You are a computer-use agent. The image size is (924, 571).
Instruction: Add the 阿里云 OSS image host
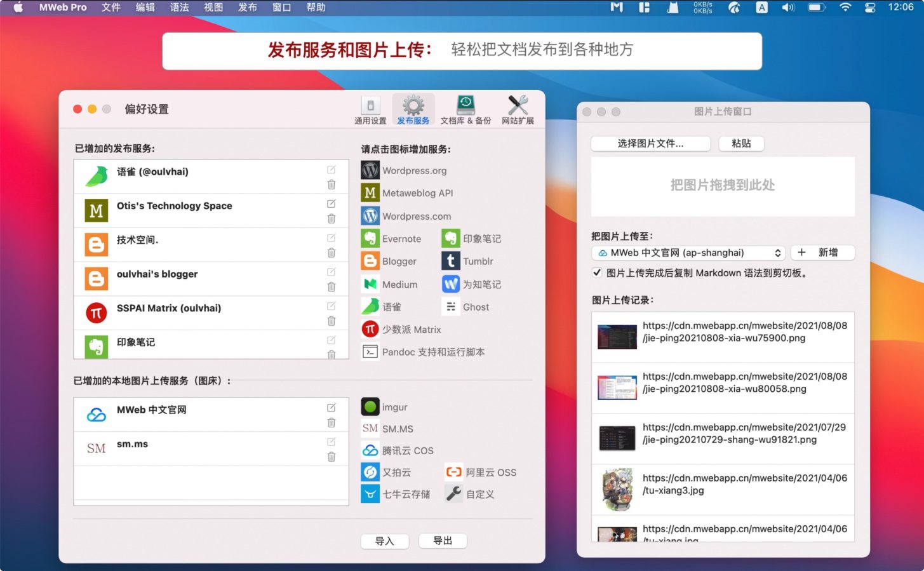[x=453, y=472]
